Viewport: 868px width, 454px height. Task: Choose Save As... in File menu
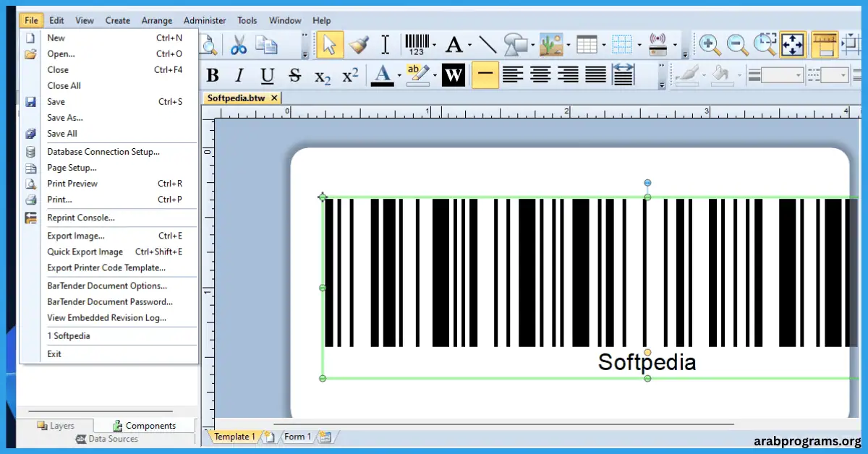(65, 117)
